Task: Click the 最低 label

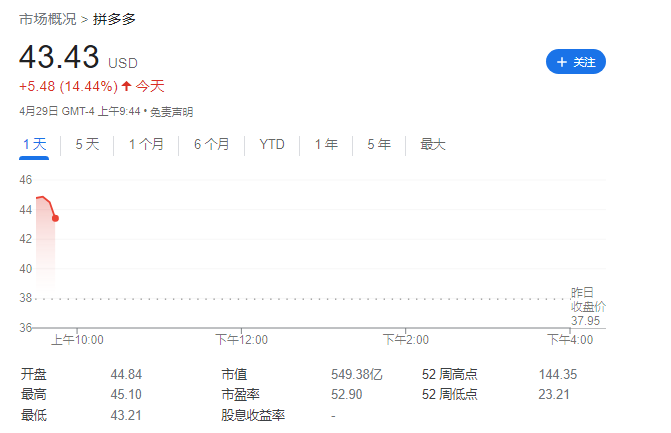Action: click(x=34, y=415)
